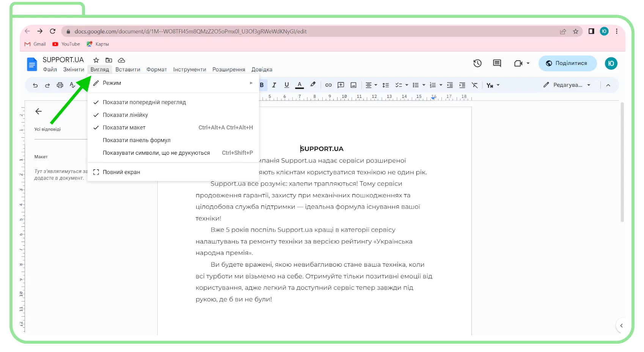Viewport: 644px width, 352px height.
Task: Reload the page in browser
Action: point(53,31)
